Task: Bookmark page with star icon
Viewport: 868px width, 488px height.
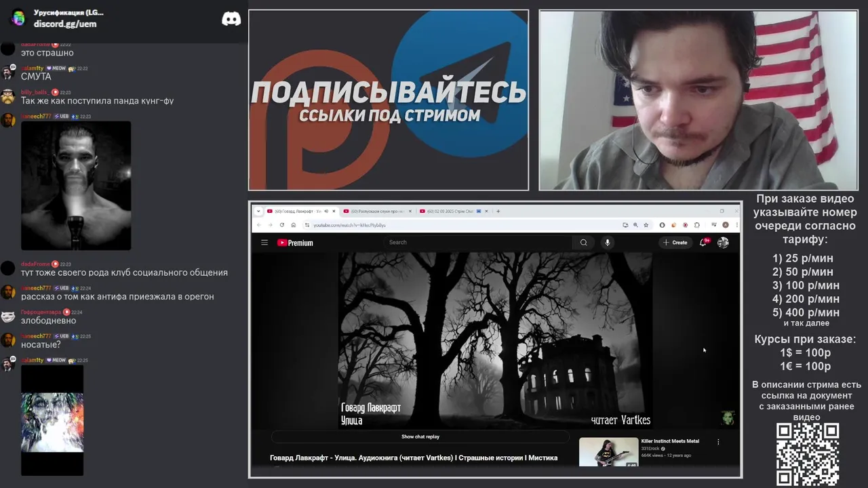Action: 646,225
